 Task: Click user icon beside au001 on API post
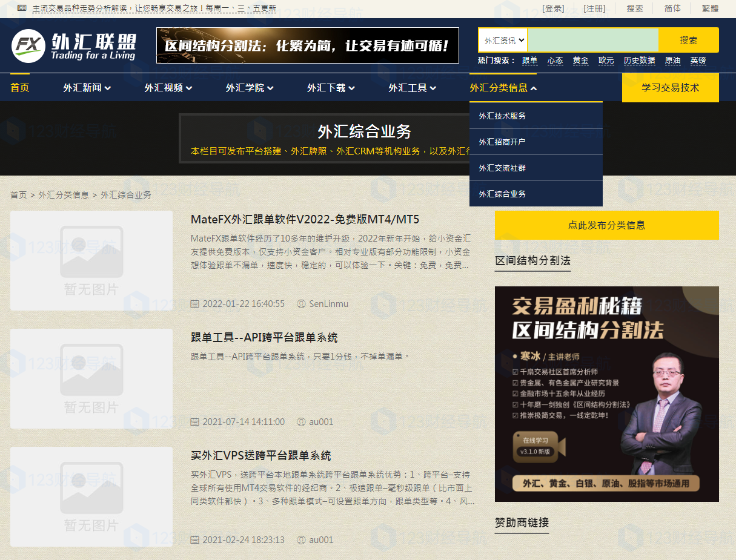pos(301,422)
